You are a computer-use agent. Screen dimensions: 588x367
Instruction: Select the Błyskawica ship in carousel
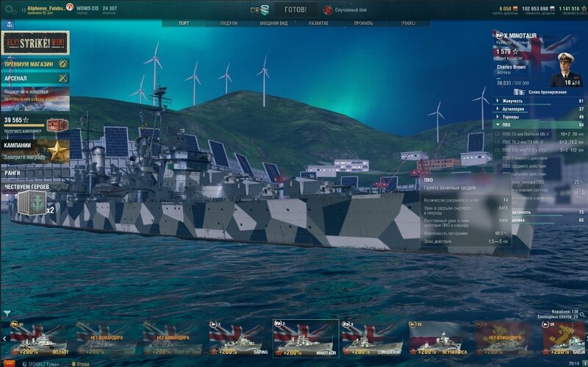pos(439,338)
